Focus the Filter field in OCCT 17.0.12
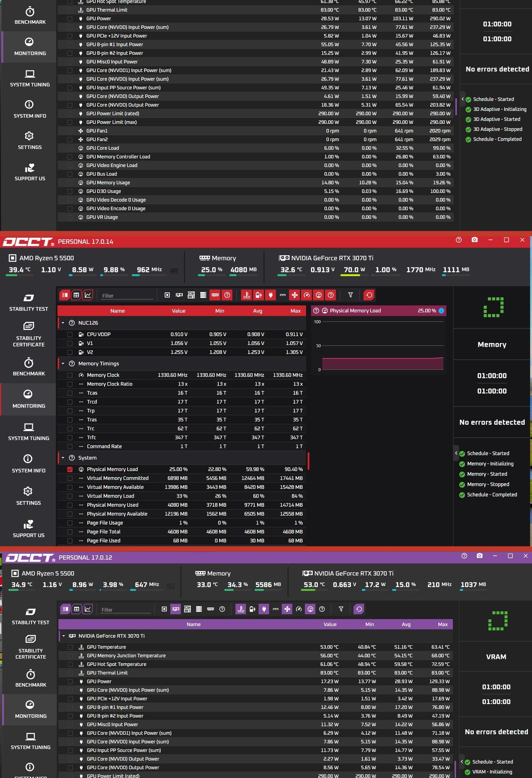The width and height of the screenshot is (532, 778). click(126, 610)
